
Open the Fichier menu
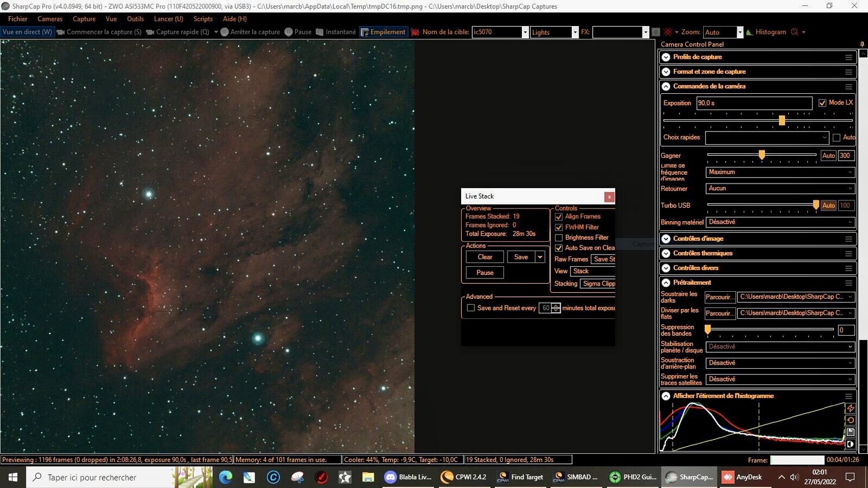[x=18, y=19]
